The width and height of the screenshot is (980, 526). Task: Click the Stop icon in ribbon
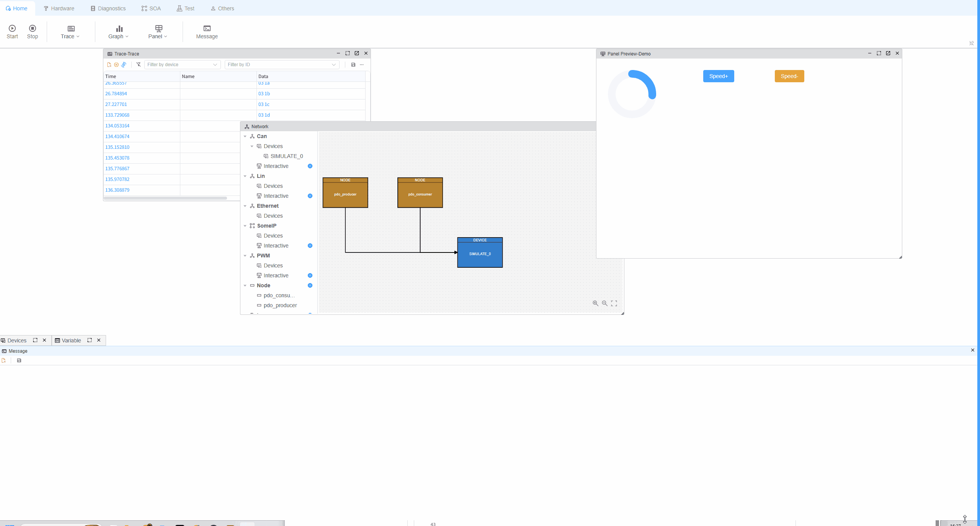33,29
